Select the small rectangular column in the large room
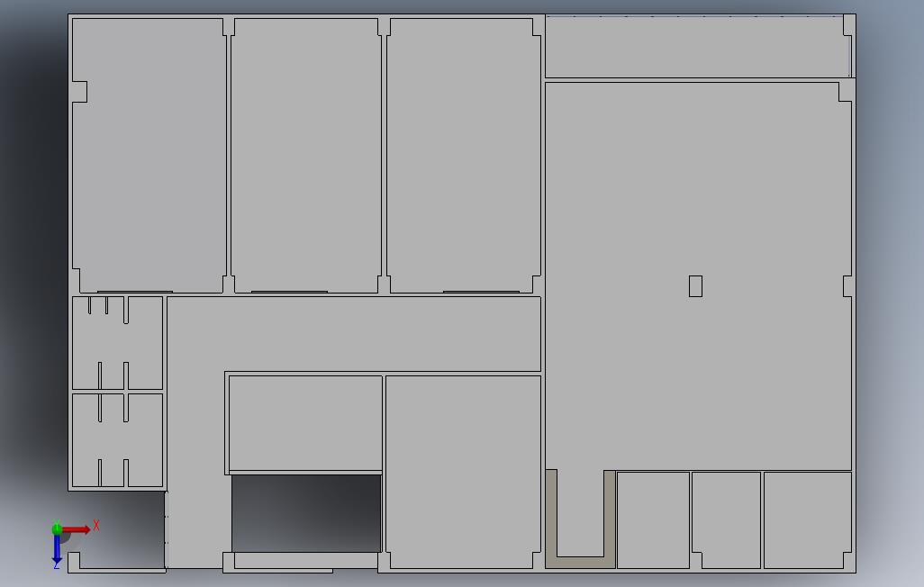 coord(695,286)
